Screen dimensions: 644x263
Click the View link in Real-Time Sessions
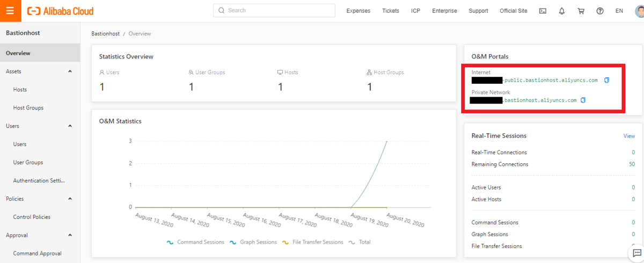click(629, 136)
